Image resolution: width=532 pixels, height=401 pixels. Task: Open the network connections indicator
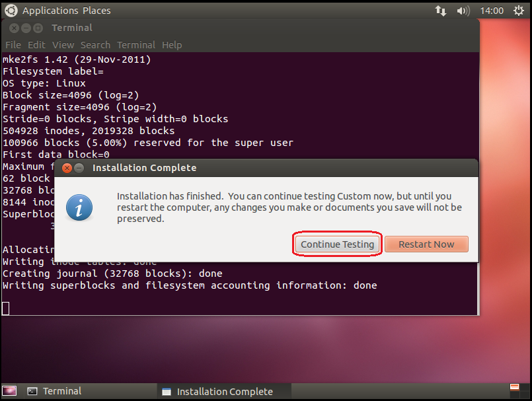441,11
